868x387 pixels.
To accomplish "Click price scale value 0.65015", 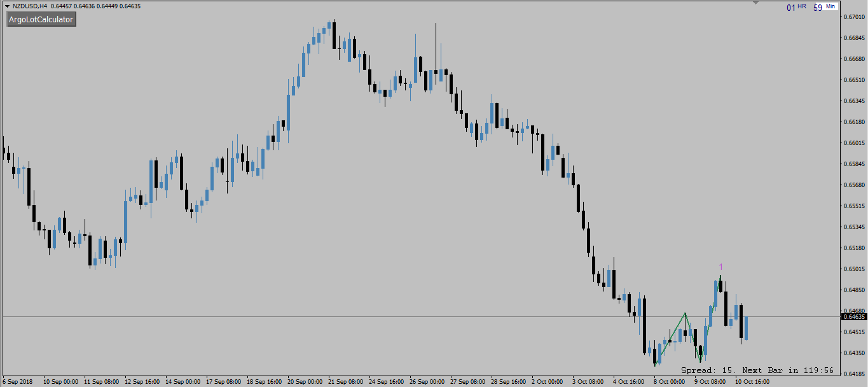I will click(854, 269).
